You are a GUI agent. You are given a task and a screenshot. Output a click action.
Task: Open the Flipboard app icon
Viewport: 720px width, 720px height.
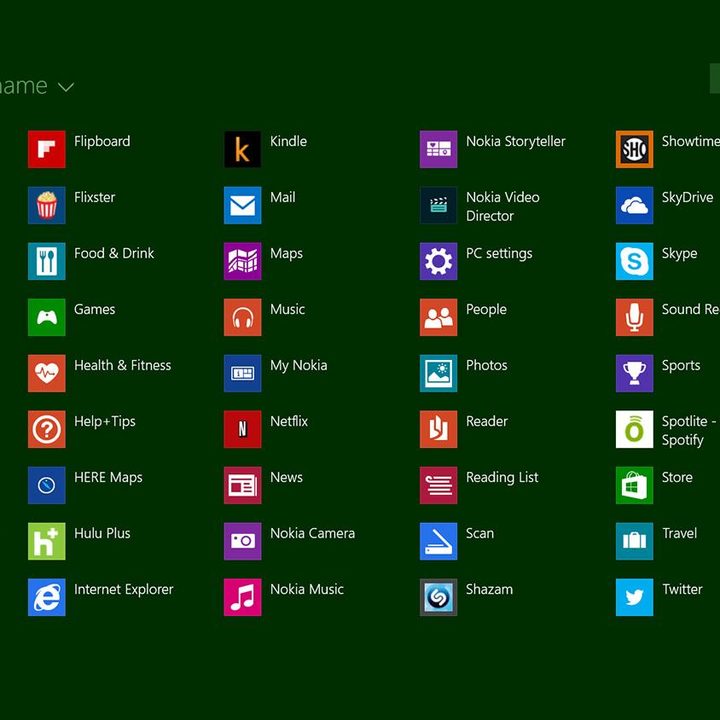(46, 149)
